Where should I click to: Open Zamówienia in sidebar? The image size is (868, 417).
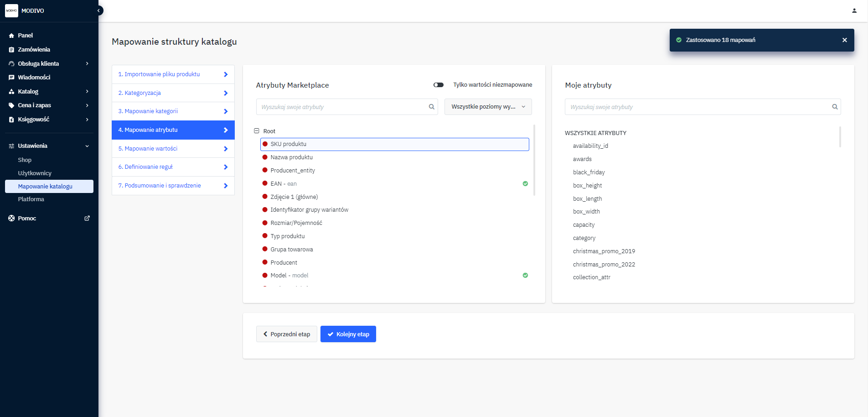34,49
